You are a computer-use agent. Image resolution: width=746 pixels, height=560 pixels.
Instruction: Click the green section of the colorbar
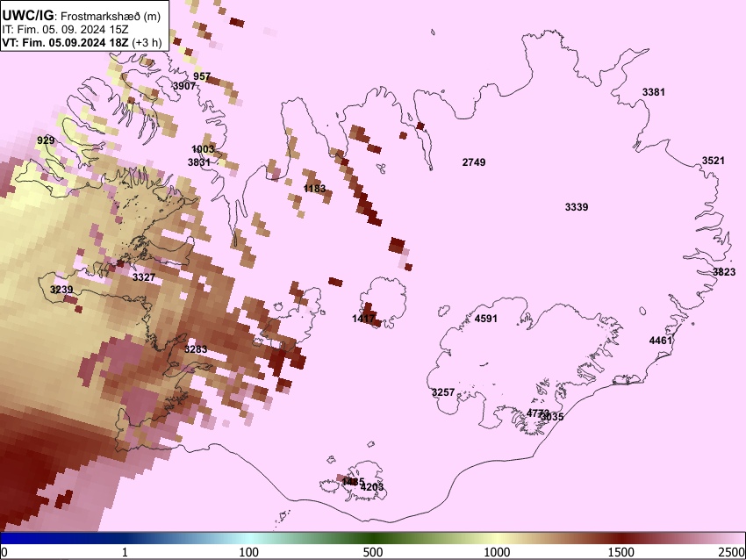pos(373,539)
